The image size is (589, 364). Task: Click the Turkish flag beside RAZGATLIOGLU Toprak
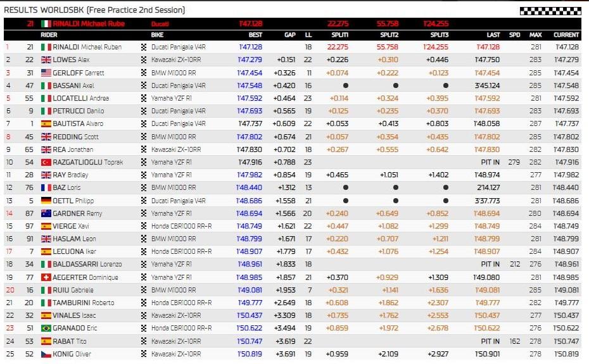[x=46, y=162]
